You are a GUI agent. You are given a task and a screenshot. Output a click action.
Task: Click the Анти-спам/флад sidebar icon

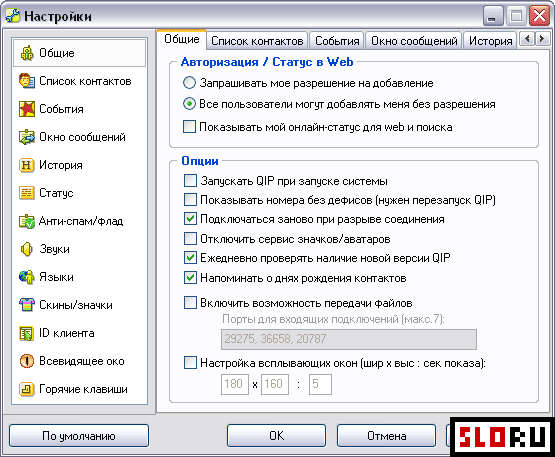click(x=27, y=221)
